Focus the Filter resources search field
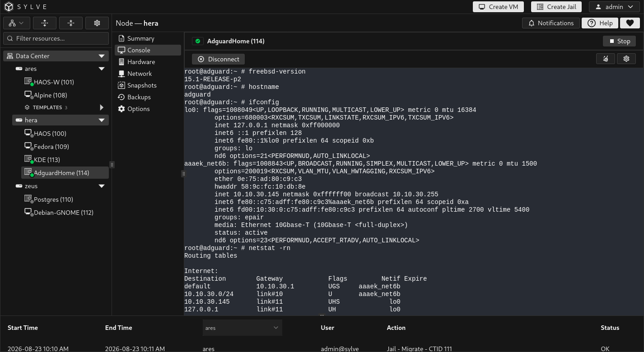 tap(56, 38)
